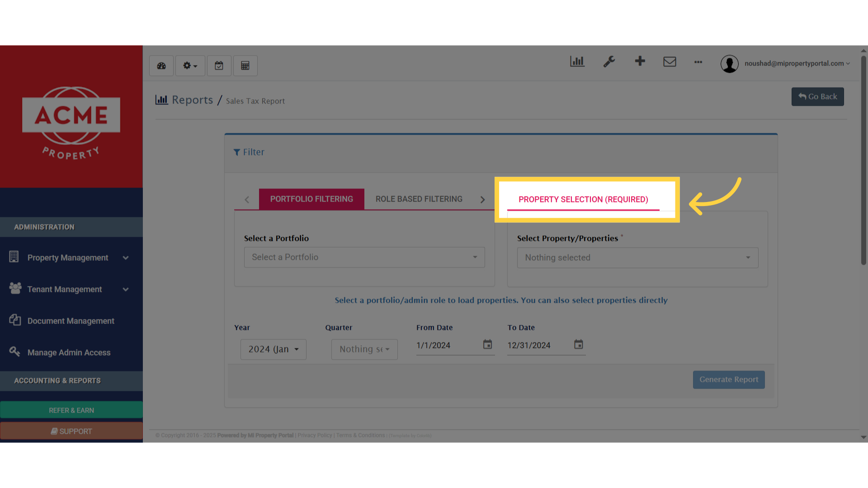
Task: Click the scrollbar down arrow
Action: coord(863,437)
